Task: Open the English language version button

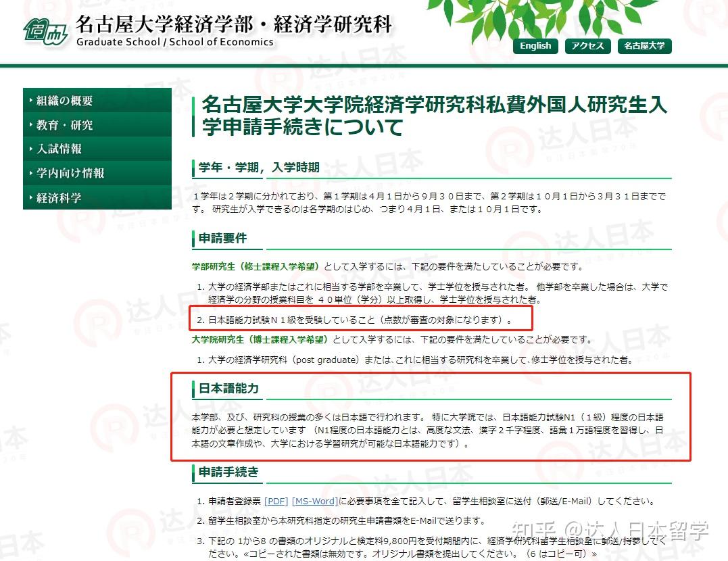Action: coord(535,46)
